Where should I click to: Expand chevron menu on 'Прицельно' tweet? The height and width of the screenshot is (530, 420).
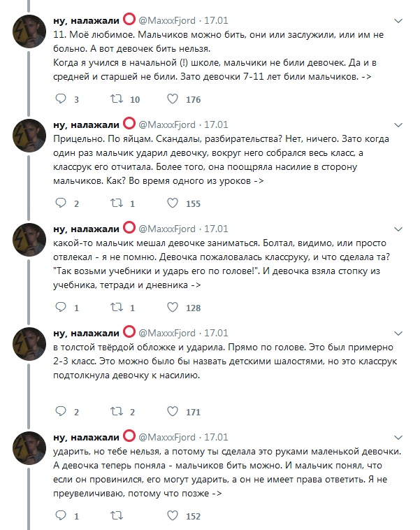pyautogui.click(x=398, y=125)
